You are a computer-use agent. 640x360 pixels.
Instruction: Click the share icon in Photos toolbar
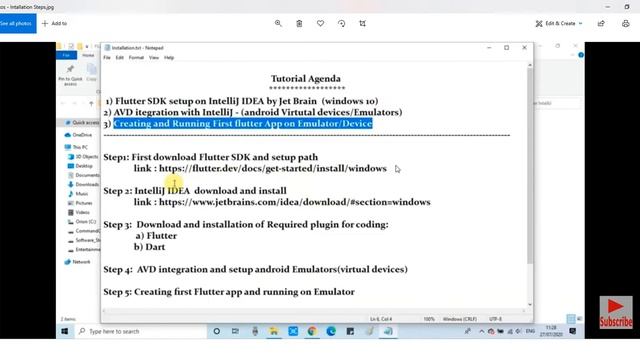pyautogui.click(x=601, y=24)
